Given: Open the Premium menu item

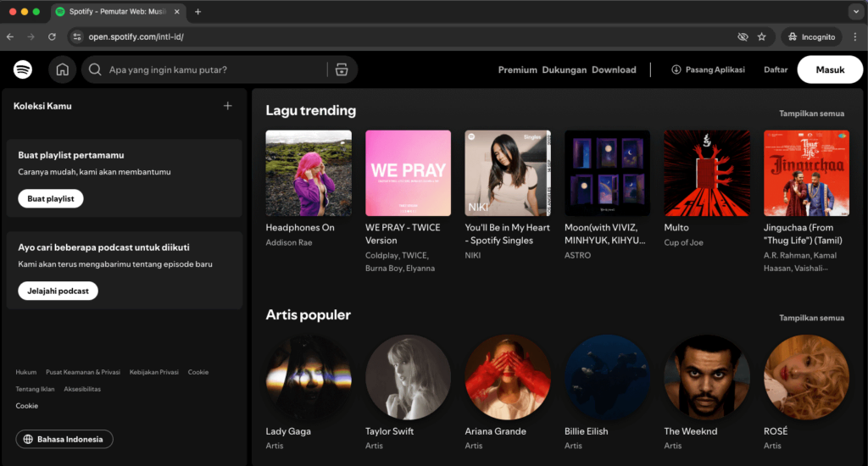Looking at the screenshot, I should click(x=517, y=69).
